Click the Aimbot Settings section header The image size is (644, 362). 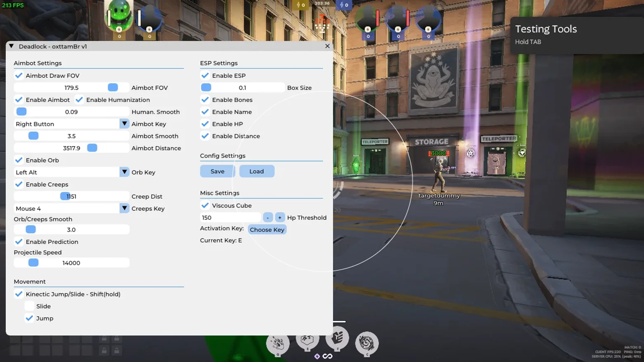point(38,63)
